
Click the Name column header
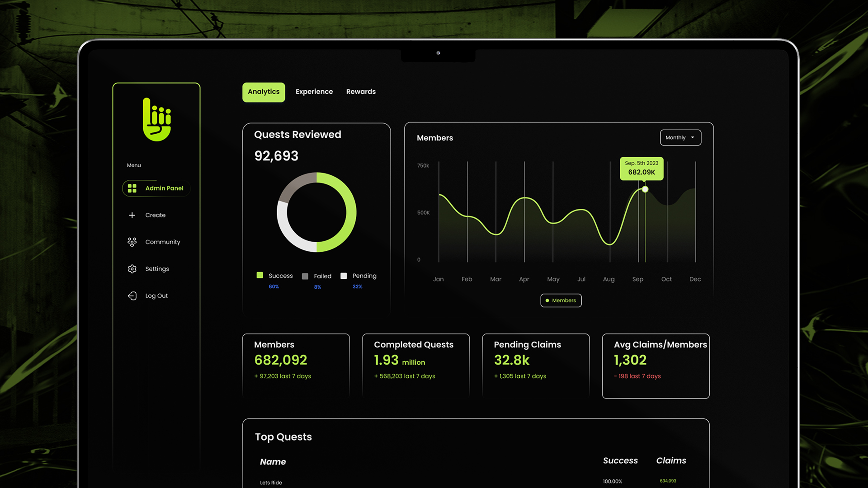[x=273, y=462]
